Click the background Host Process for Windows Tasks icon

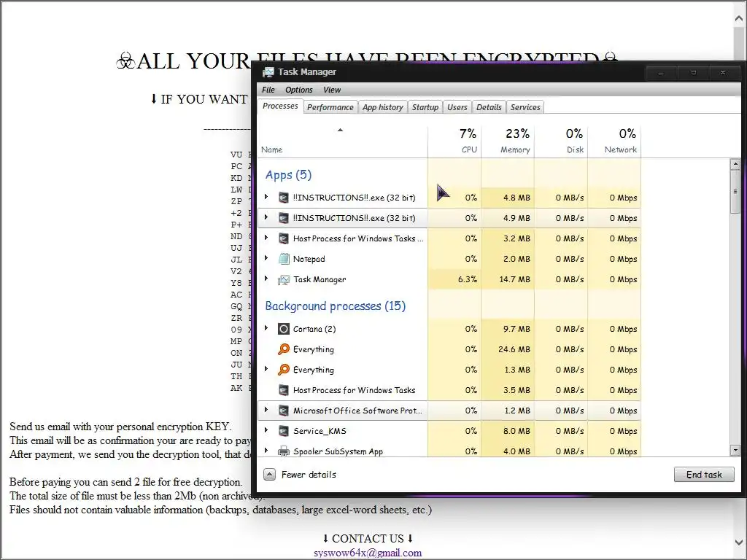click(284, 390)
